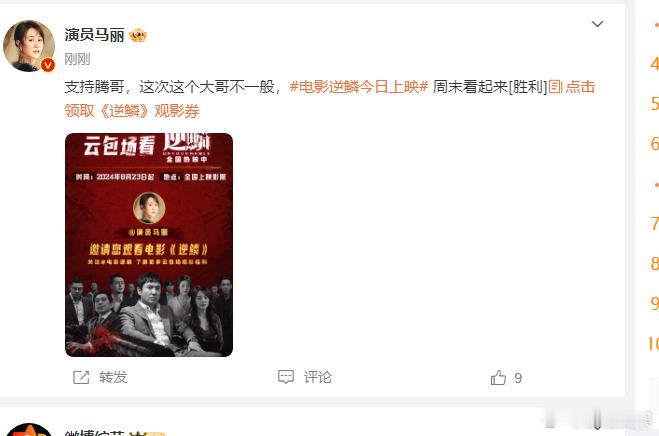
Task: Click the link icon before 点击领取
Action: [555, 87]
